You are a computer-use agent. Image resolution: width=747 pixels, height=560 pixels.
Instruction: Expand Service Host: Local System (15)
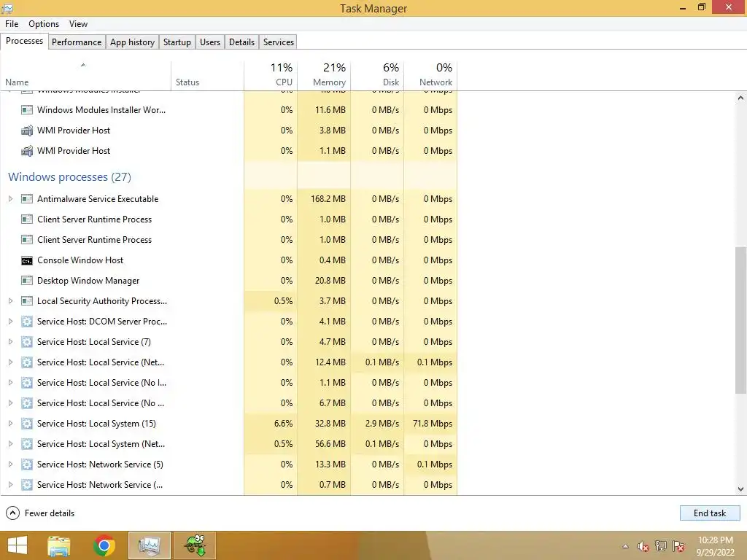10,424
